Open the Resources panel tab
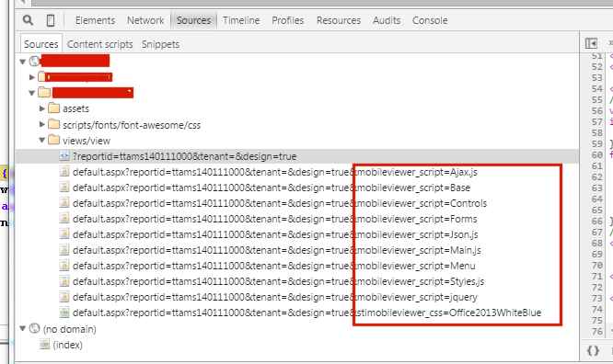Screen dimensions: 613x364 339,20
